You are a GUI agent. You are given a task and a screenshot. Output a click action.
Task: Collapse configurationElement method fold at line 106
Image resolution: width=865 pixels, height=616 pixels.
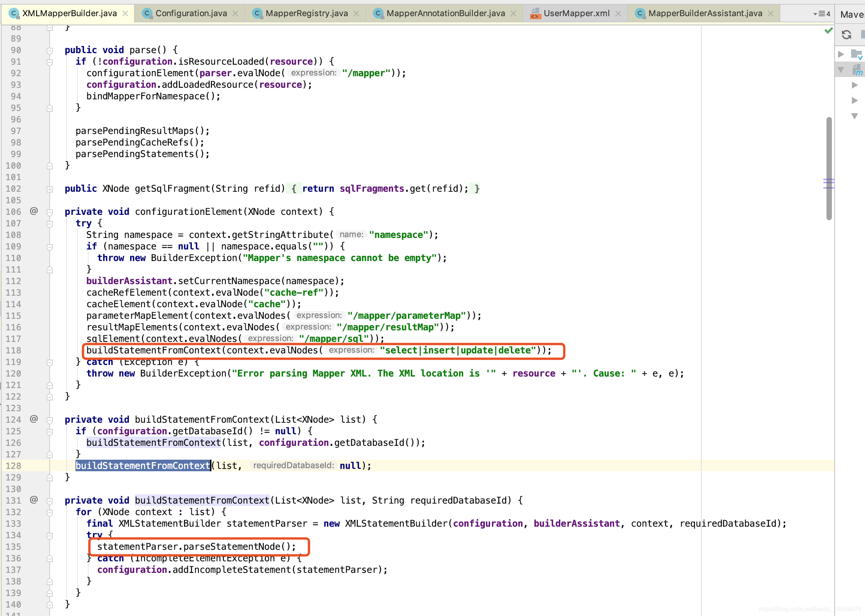point(50,212)
